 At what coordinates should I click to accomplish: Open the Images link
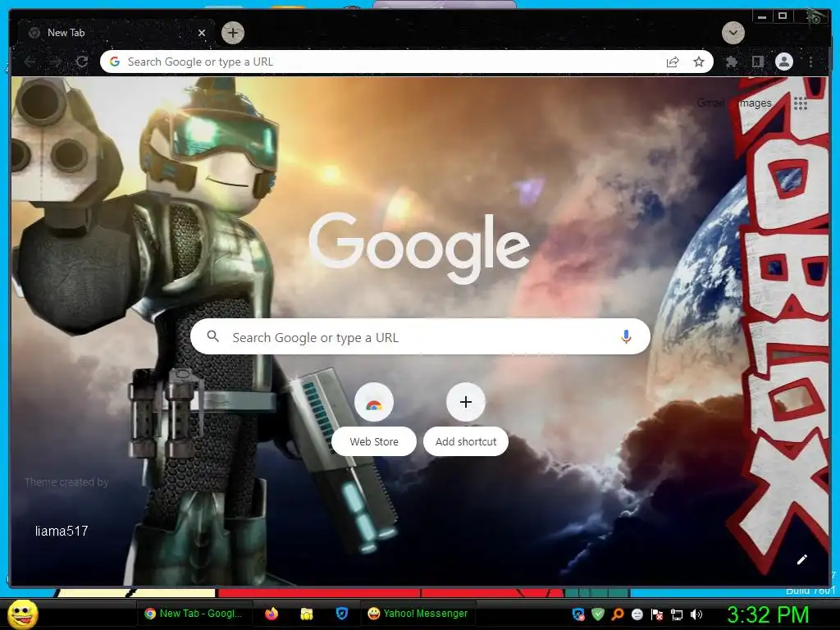coord(755,103)
